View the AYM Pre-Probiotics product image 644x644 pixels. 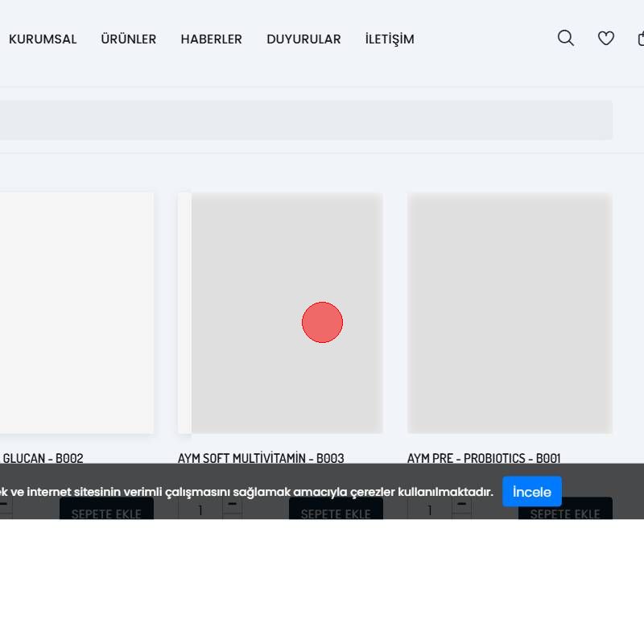click(510, 313)
